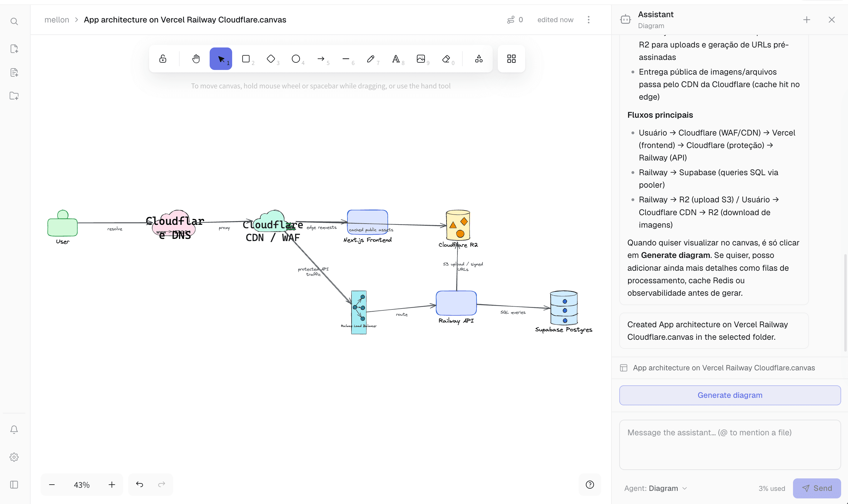Click the 'Fluxos principais' heading
Screen dimensions: 848x504
point(660,115)
